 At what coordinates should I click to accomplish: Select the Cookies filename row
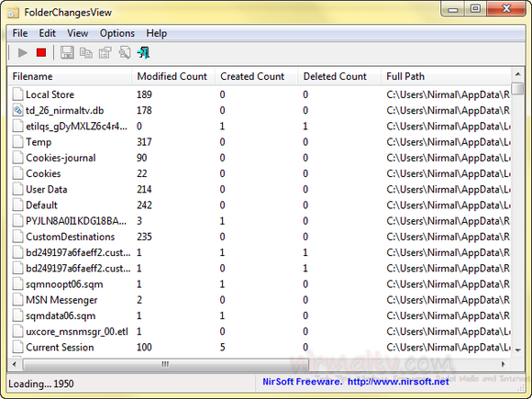click(260, 173)
